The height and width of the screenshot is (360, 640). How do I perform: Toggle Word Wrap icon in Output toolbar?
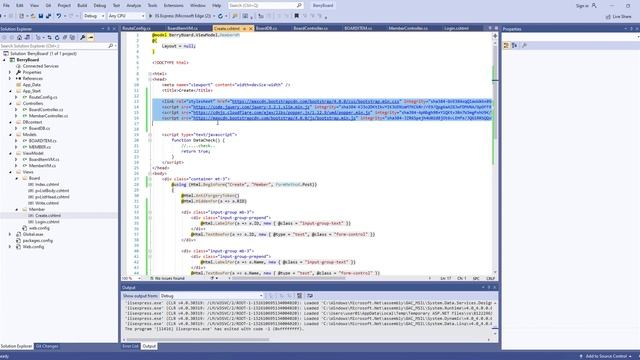click(310, 296)
